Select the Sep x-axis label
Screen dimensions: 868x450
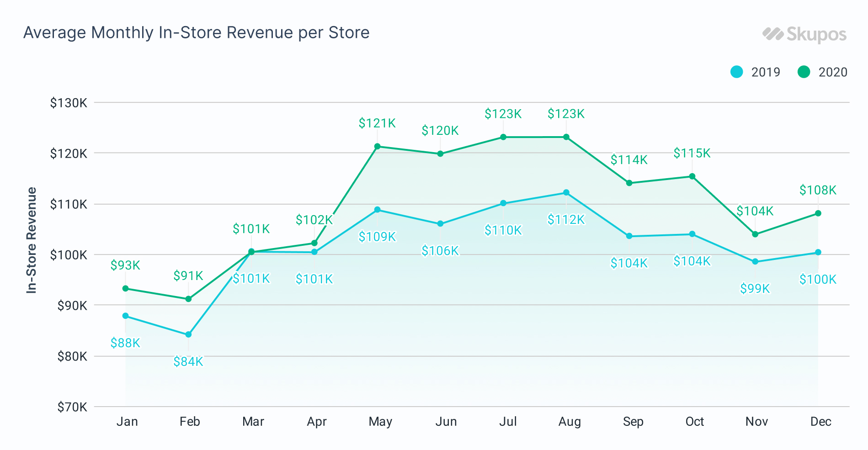tap(633, 422)
